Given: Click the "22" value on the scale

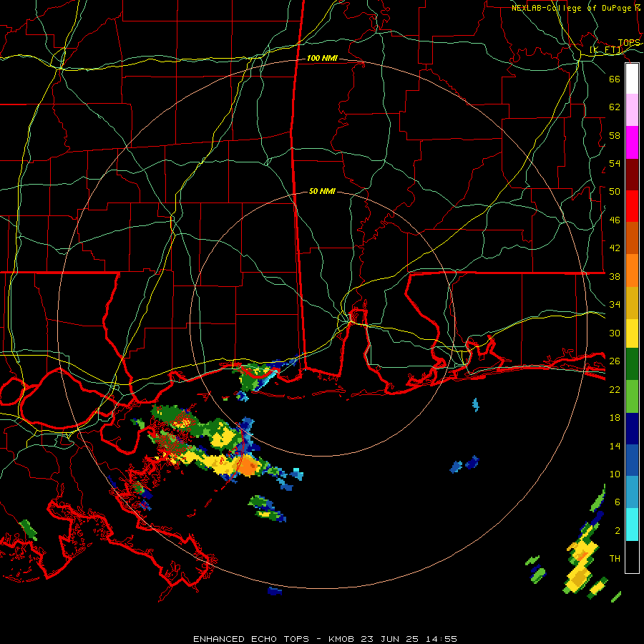Looking at the screenshot, I should [x=615, y=389].
